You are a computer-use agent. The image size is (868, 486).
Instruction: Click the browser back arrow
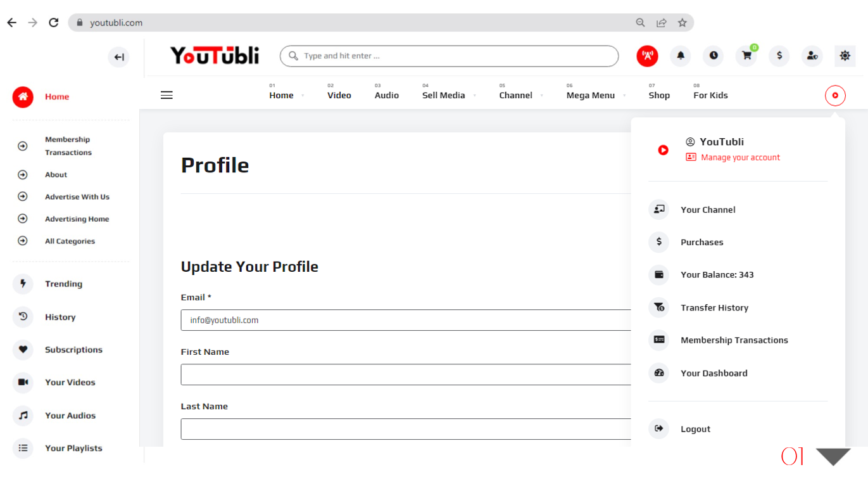pos(11,23)
